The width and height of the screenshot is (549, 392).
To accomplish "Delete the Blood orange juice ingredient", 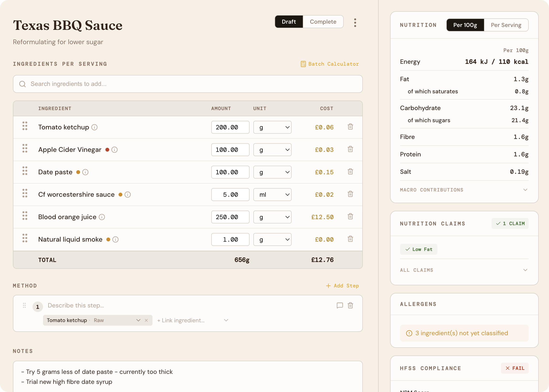I will coord(350,217).
